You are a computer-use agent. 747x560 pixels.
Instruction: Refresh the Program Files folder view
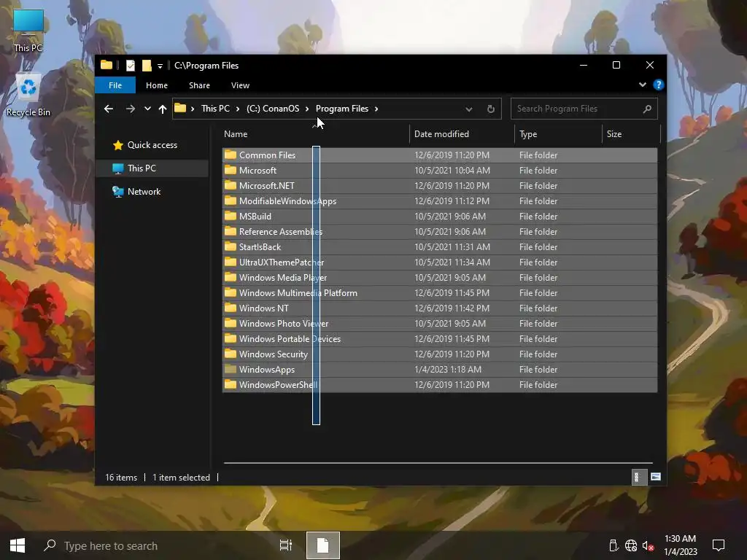tap(491, 109)
